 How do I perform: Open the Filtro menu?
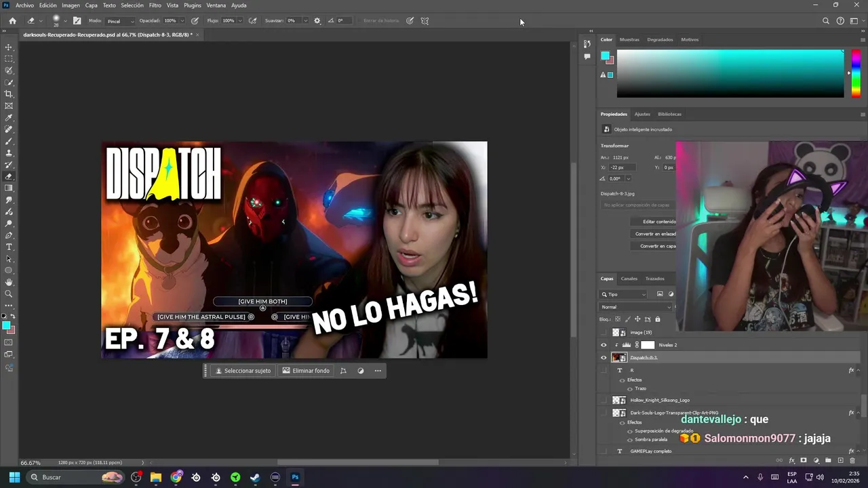point(155,5)
